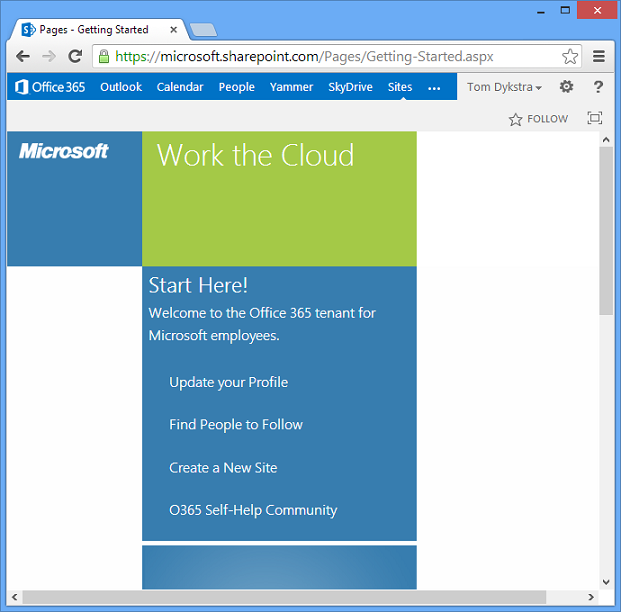Click the browser forward arrow

point(49,56)
